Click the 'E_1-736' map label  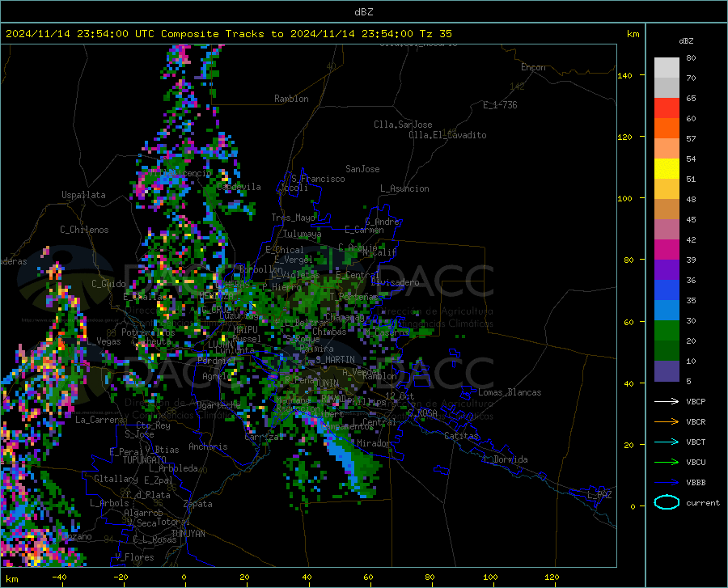click(x=500, y=105)
